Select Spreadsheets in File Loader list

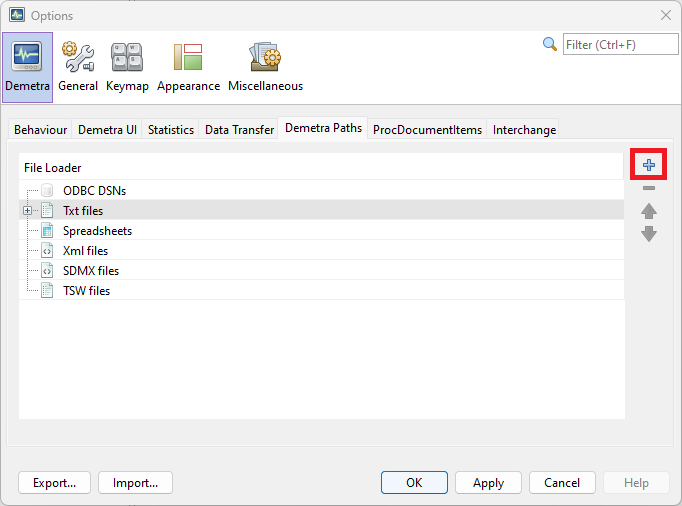pyautogui.click(x=97, y=231)
